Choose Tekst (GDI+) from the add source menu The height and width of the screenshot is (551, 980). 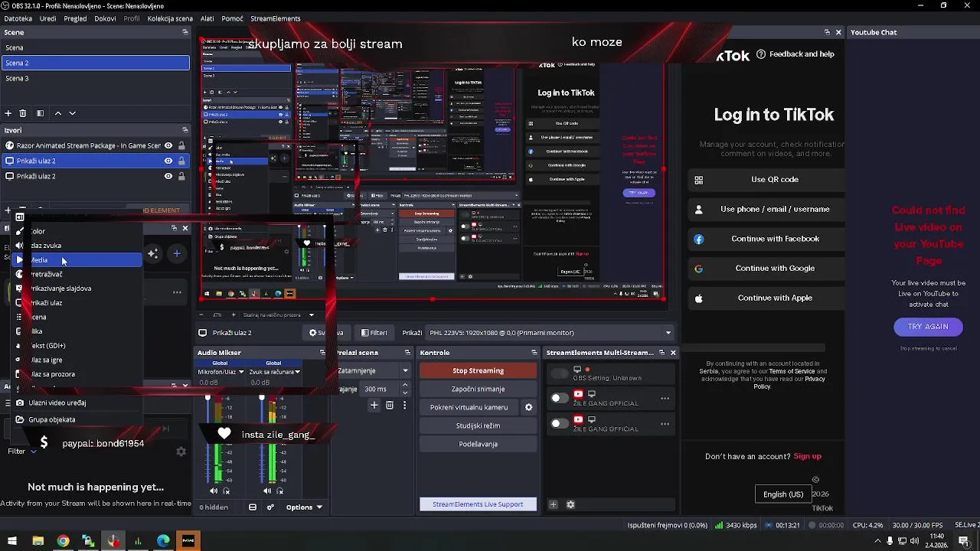[77, 346]
